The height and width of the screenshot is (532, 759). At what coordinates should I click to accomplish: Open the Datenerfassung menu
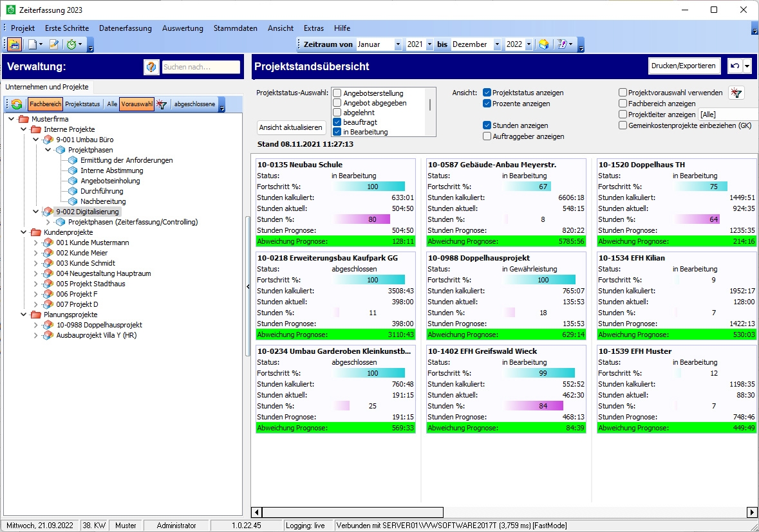126,28
